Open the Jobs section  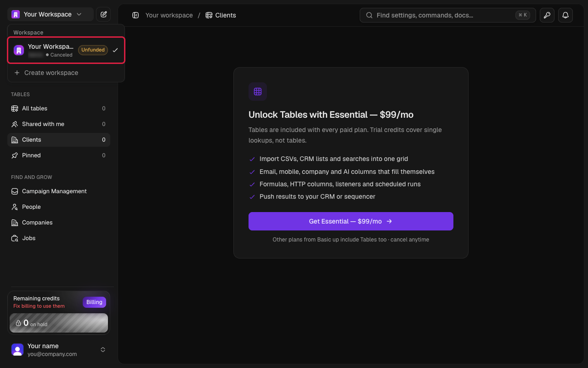pos(59,238)
